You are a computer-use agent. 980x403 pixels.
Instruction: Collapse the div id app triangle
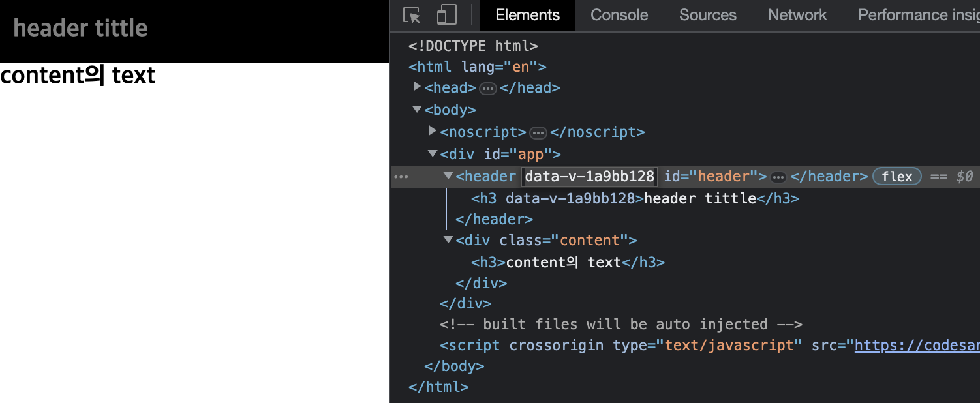click(433, 154)
